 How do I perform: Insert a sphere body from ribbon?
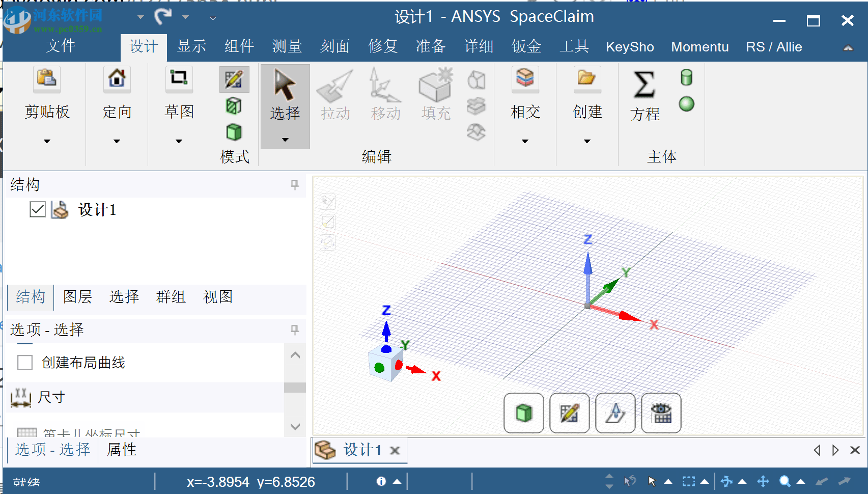(687, 104)
